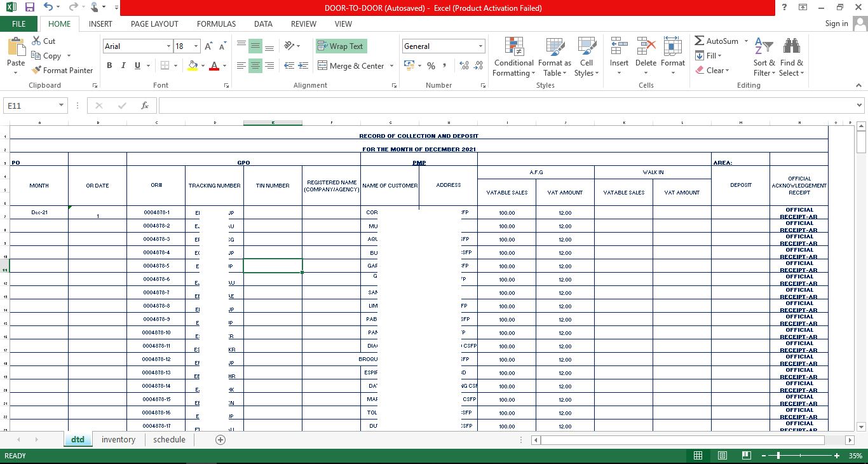Increase font size with the large A icon
Screen dimensions: 868x464
point(208,46)
